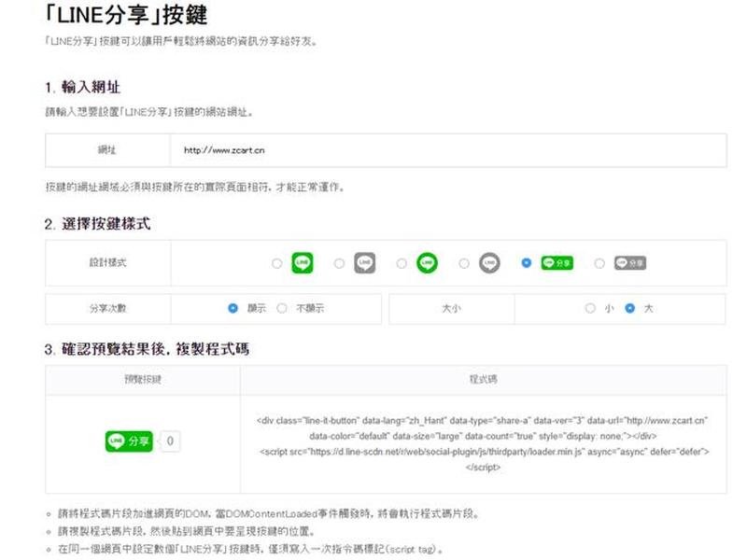747x560 pixels.
Task: Choose 顯示 for share count
Action: pos(233,309)
